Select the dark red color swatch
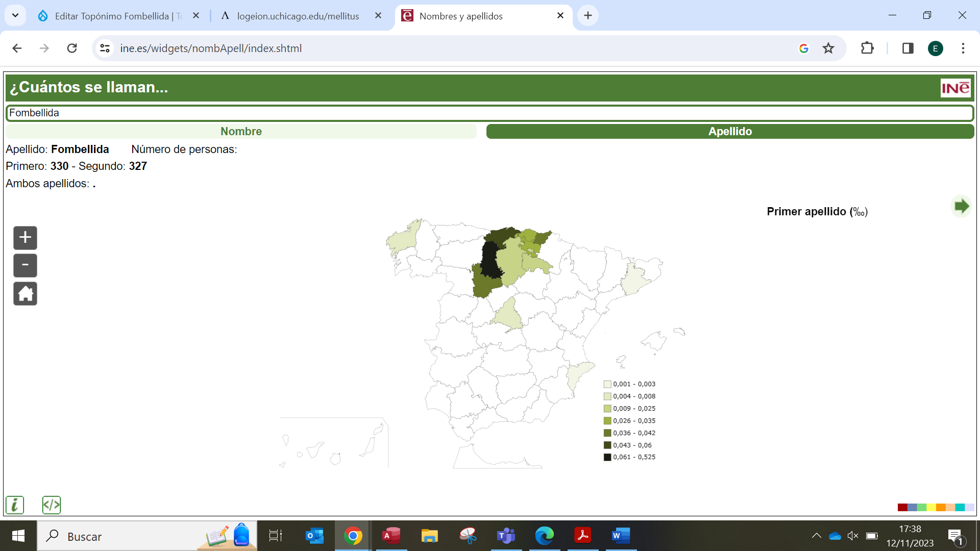The width and height of the screenshot is (980, 551). (x=902, y=507)
